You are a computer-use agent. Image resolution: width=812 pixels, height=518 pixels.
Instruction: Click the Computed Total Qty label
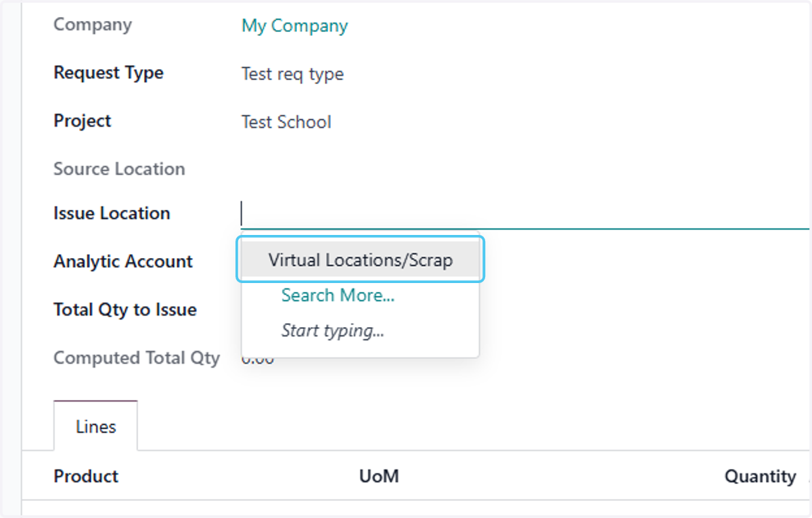pyautogui.click(x=137, y=358)
